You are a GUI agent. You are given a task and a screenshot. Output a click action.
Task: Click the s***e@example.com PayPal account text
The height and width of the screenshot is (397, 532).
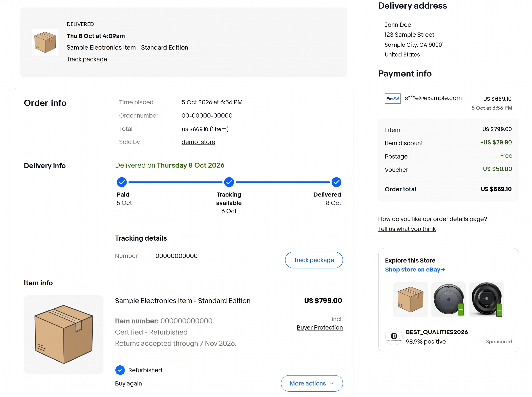click(x=433, y=98)
